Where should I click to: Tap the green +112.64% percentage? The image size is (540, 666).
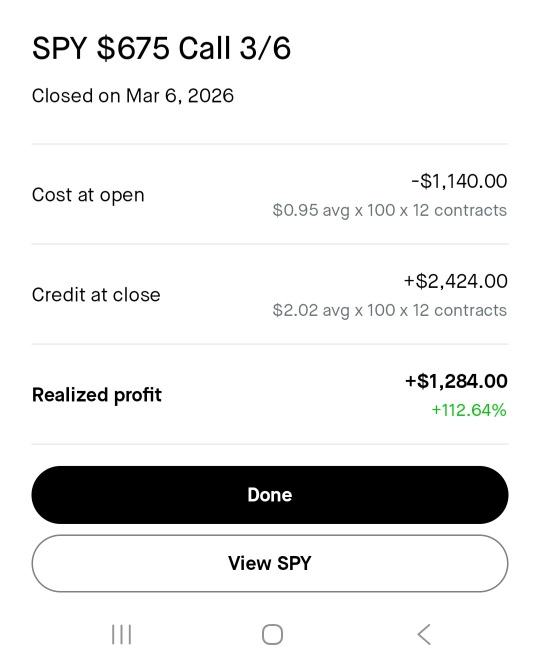(469, 410)
